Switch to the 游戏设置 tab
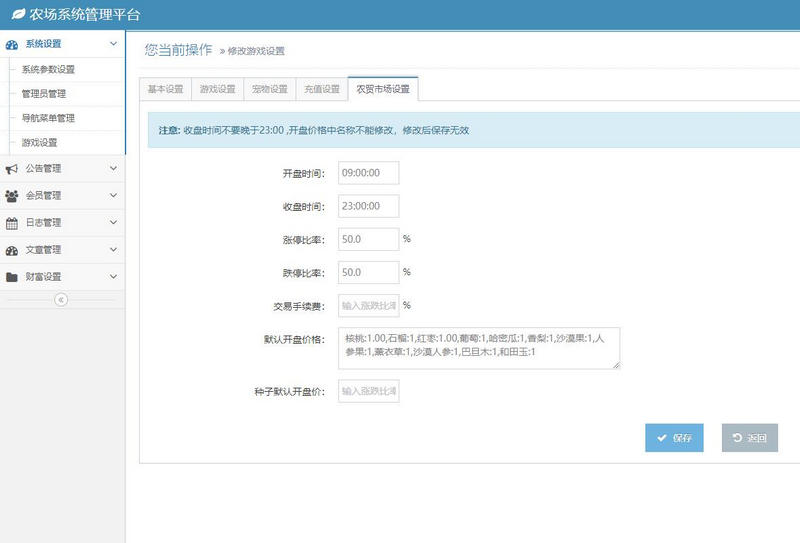 coord(218,89)
